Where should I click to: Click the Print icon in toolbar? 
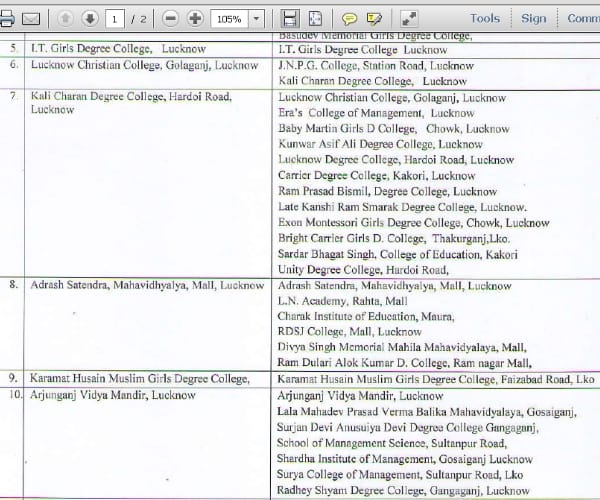pyautogui.click(x=7, y=18)
